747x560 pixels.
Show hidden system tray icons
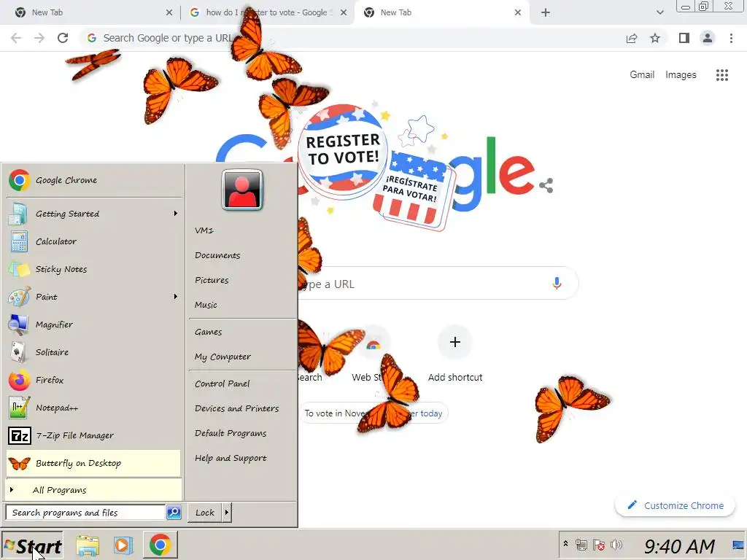pos(565,543)
